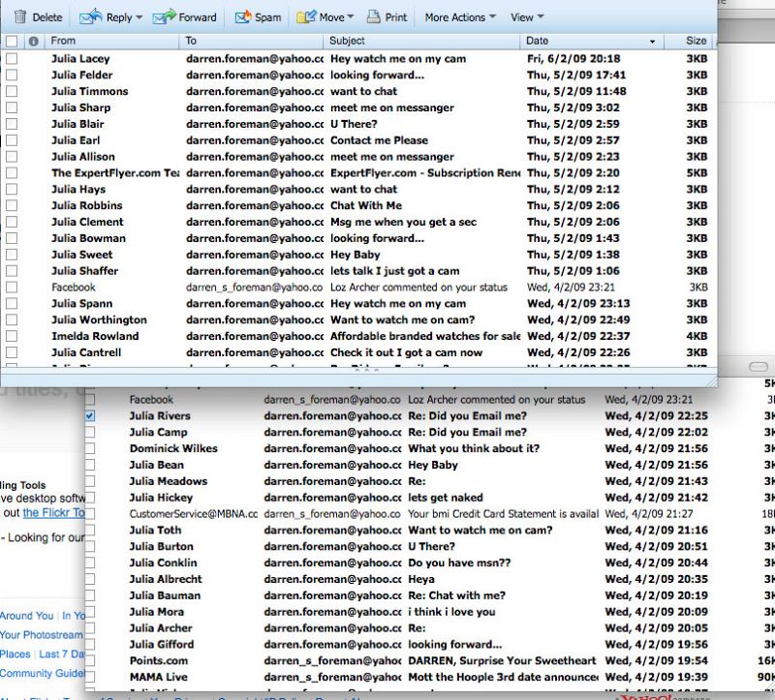Click the Reply envelope icon
Viewport: 775px width, 700px height.
[x=90, y=16]
